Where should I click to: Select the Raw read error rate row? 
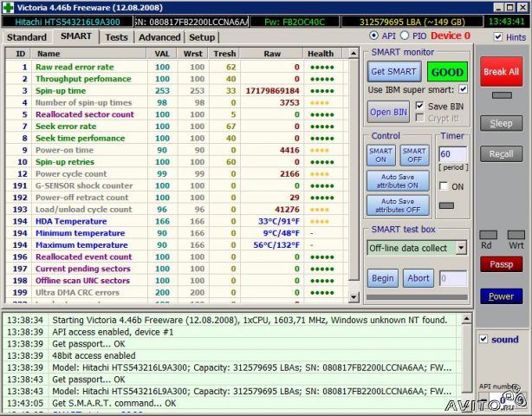(177, 67)
